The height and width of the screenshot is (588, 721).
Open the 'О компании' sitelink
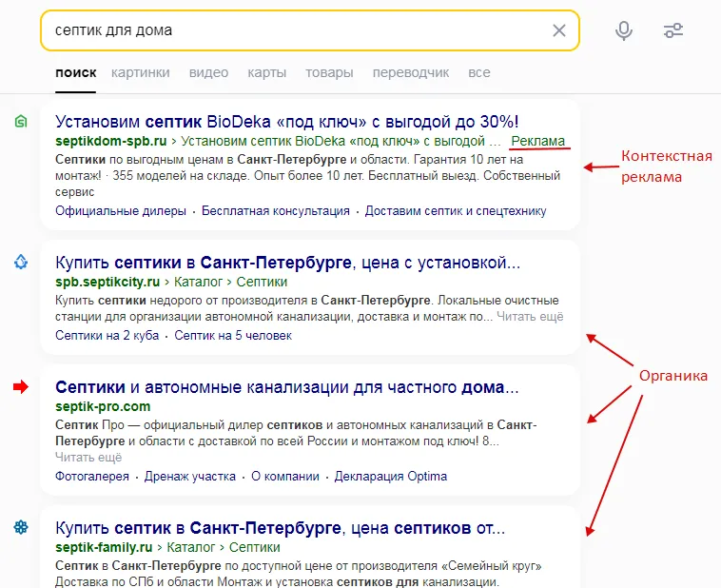point(285,476)
